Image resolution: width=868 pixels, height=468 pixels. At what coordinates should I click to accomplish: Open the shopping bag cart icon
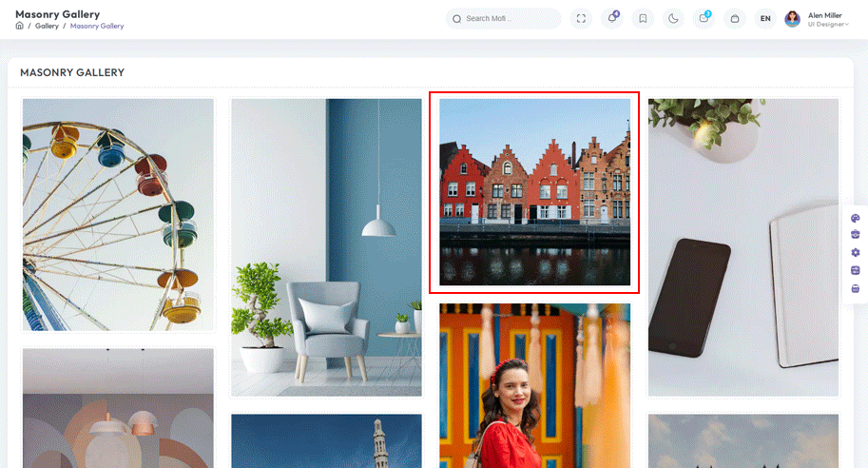tap(735, 18)
